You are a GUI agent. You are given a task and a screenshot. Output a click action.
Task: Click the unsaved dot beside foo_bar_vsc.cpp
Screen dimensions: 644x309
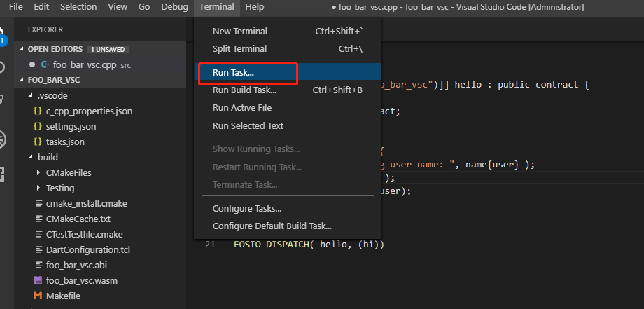pyautogui.click(x=32, y=64)
